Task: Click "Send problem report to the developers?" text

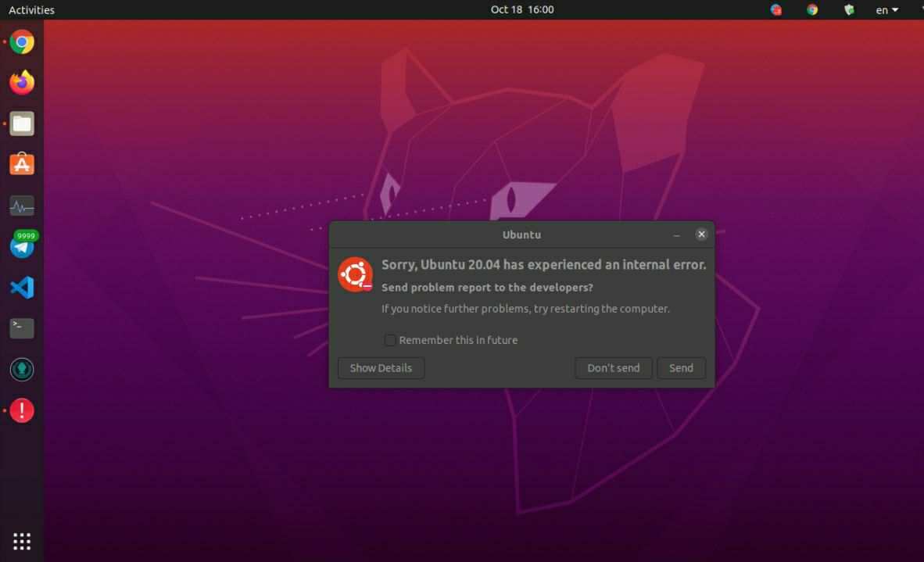Action: (487, 288)
